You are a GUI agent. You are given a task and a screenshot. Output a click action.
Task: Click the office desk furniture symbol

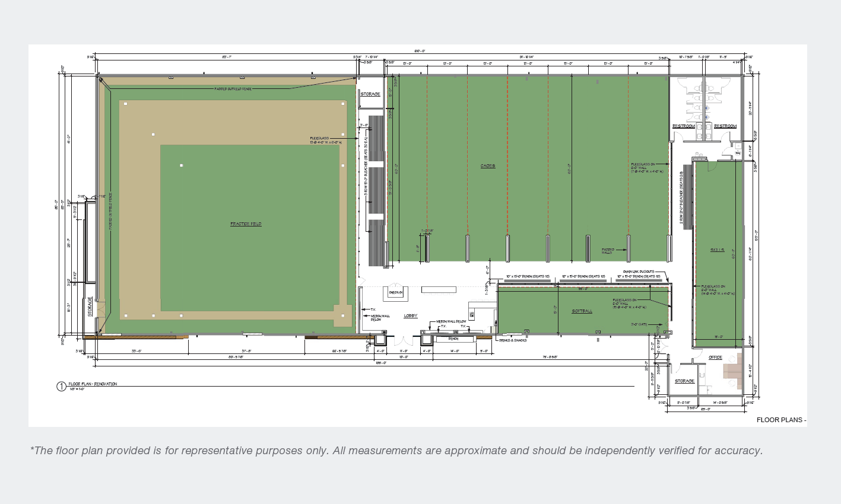click(x=732, y=371)
